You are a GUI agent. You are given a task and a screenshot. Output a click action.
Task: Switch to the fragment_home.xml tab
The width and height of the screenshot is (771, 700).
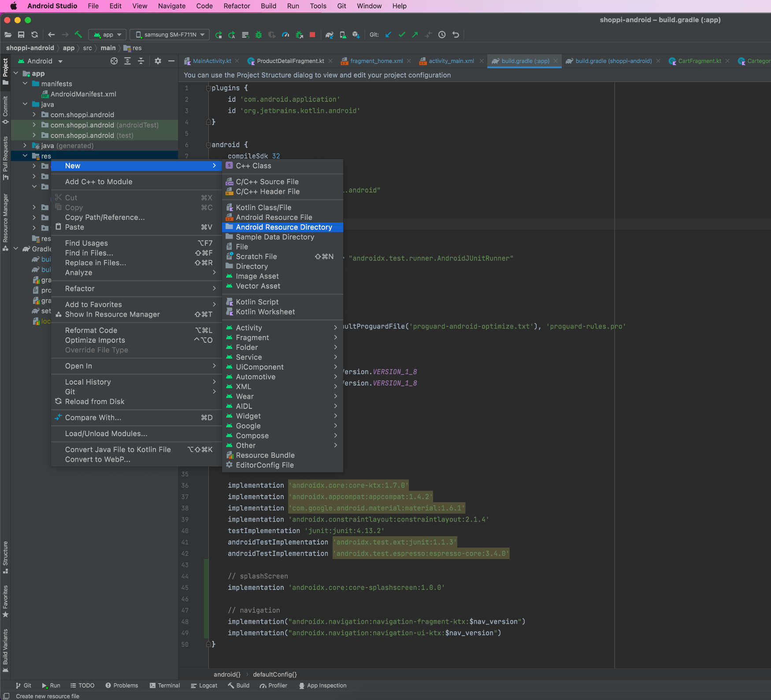click(x=377, y=61)
